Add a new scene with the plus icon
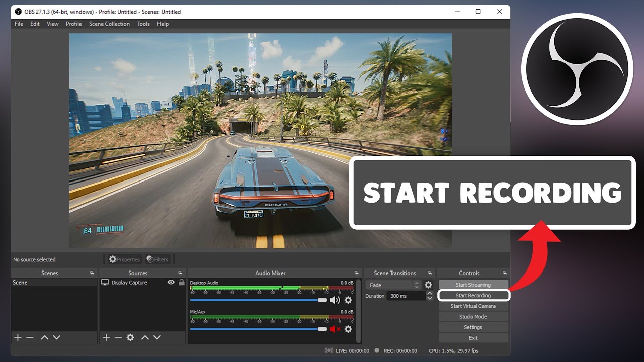This screenshot has width=644, height=362. (x=18, y=337)
